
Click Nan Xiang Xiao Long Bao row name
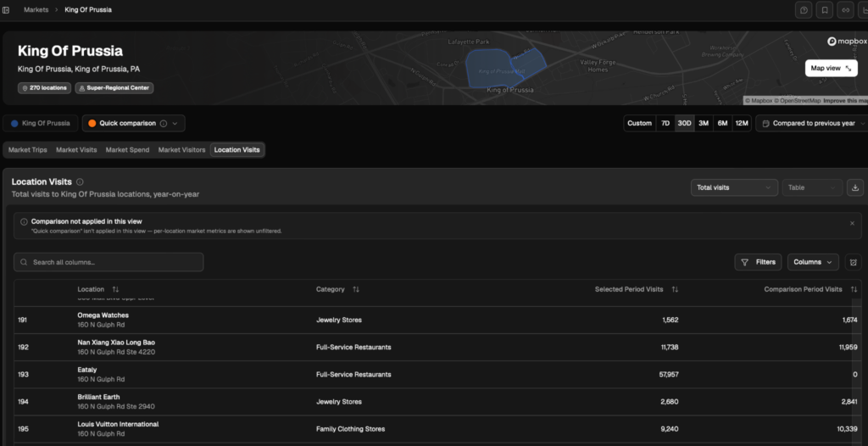pyautogui.click(x=116, y=343)
